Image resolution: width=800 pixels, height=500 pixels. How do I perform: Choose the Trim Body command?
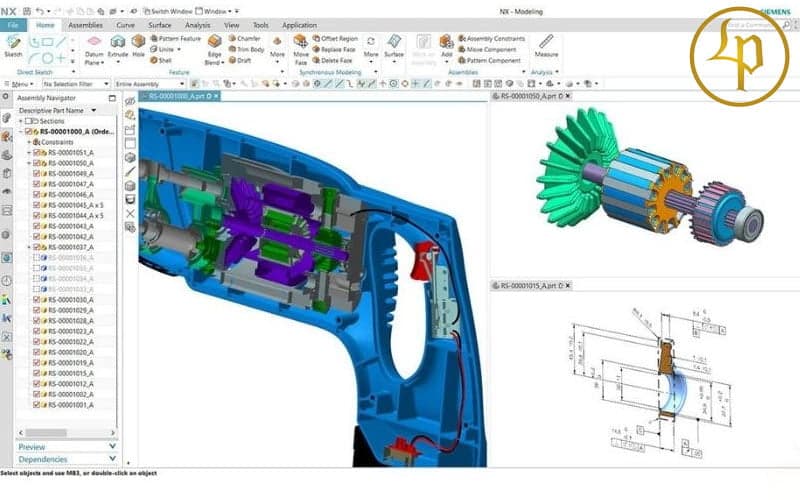(x=246, y=49)
